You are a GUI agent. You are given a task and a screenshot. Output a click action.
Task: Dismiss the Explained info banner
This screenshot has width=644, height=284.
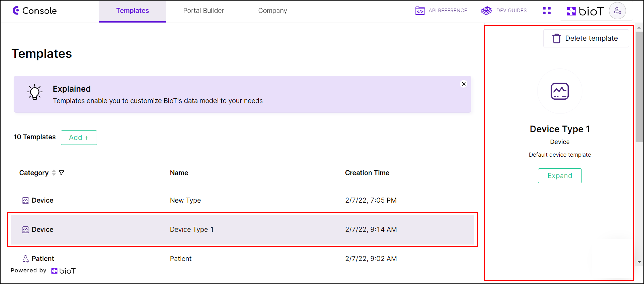click(463, 84)
